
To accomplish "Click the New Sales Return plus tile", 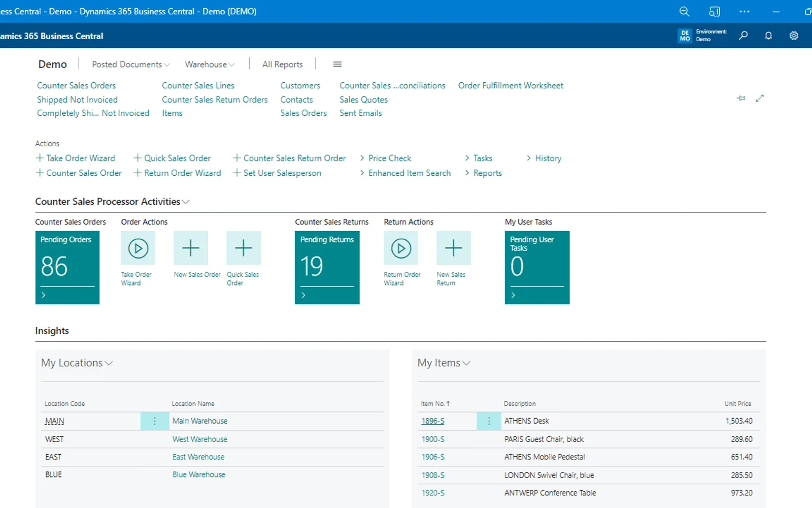I will (454, 248).
